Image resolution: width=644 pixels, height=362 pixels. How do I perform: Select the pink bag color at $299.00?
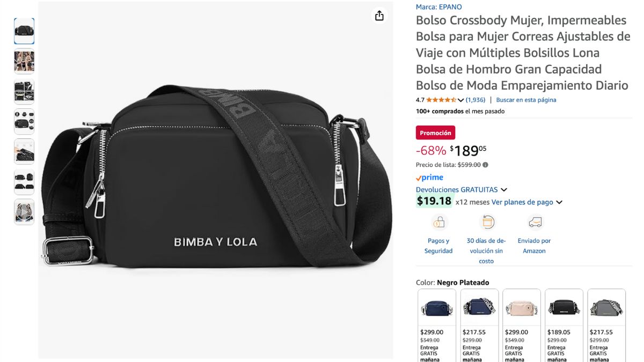point(522,326)
